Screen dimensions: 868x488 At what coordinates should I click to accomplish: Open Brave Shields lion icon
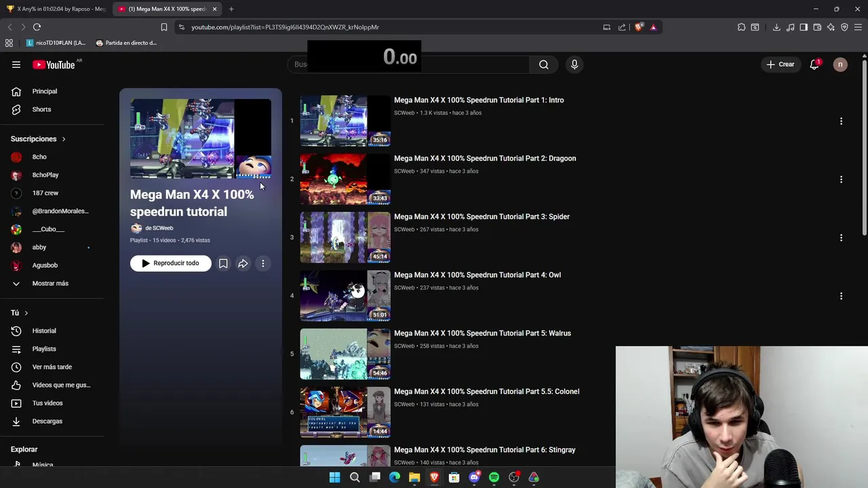(639, 27)
